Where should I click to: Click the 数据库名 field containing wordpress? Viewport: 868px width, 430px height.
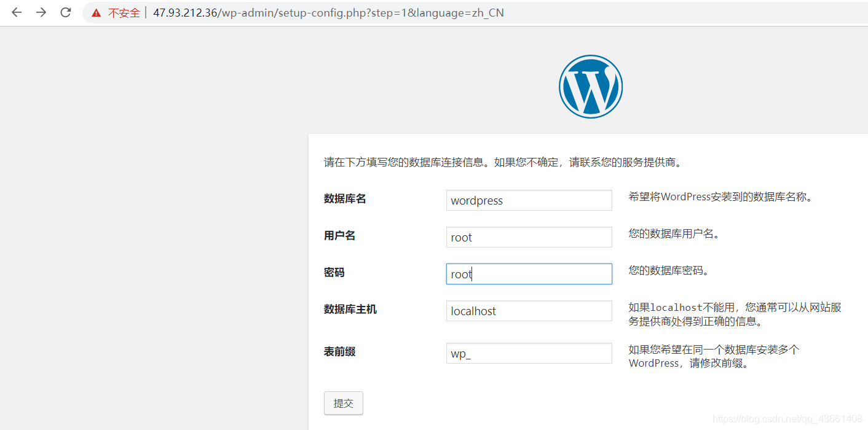529,200
